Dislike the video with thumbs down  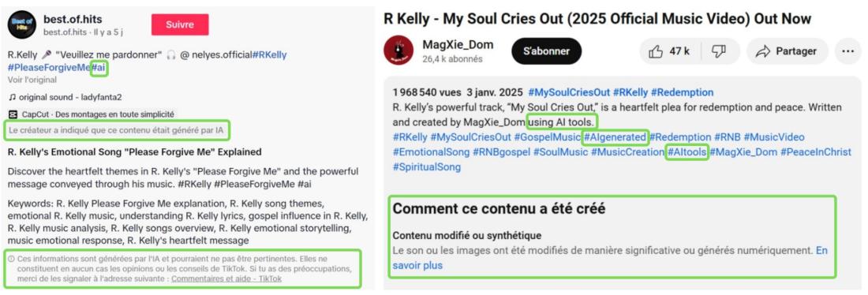click(x=719, y=51)
